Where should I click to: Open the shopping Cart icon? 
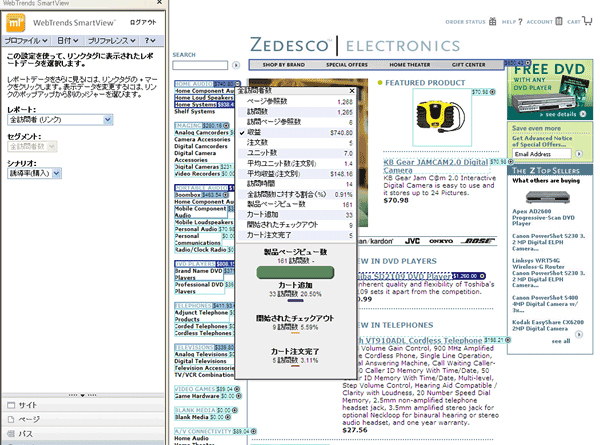click(587, 20)
